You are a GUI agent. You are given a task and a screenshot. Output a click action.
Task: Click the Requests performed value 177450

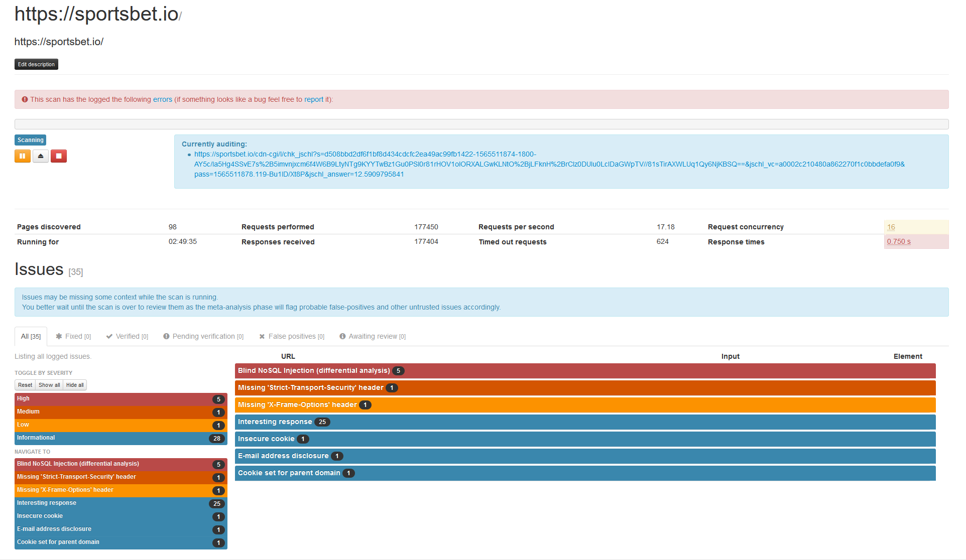pos(426,227)
